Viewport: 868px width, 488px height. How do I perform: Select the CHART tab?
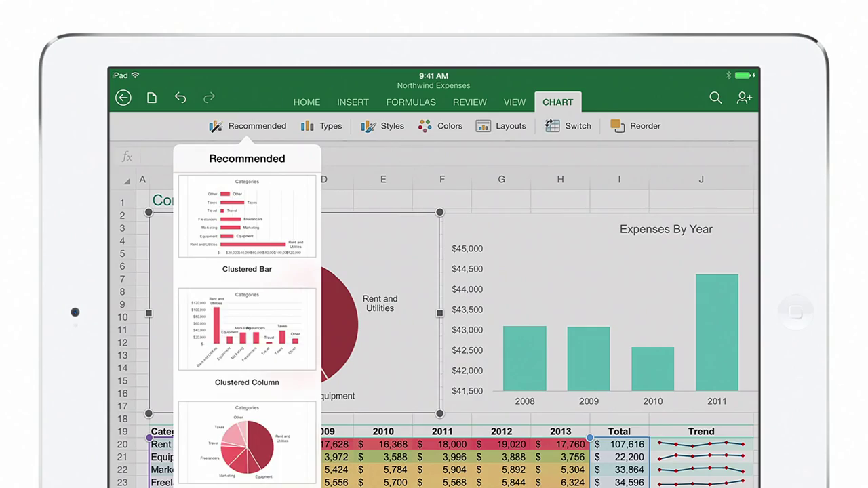point(557,102)
